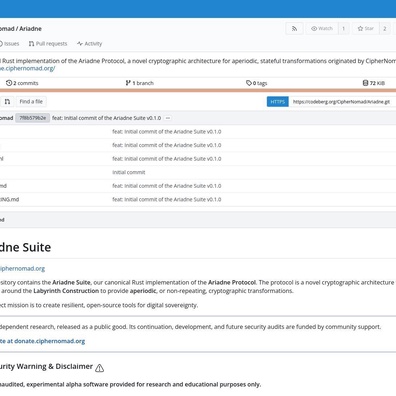The height and width of the screenshot is (396, 396).
Task: Switch to the Issues tab
Action: pyautogui.click(x=9, y=44)
